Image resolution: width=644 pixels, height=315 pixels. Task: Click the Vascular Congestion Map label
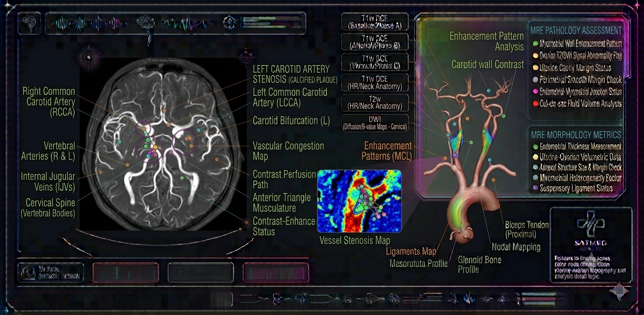tap(288, 151)
